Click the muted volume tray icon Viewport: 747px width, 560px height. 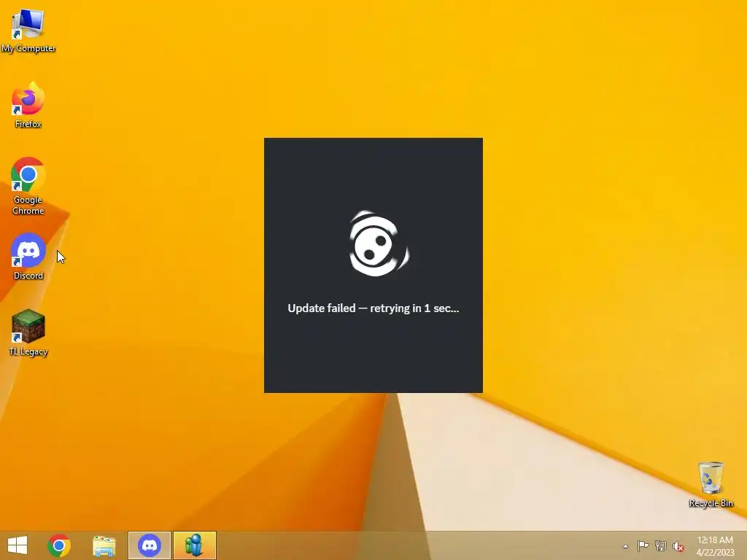pos(678,546)
